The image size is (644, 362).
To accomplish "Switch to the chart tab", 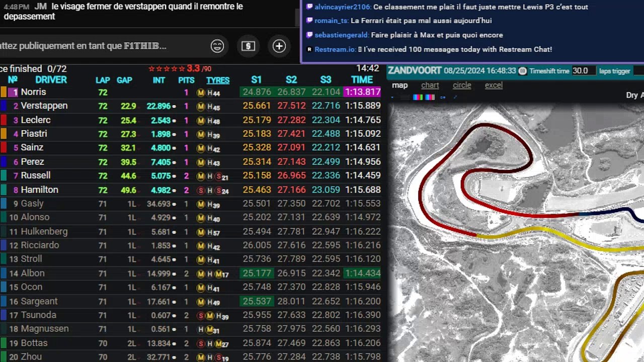I will tap(430, 85).
